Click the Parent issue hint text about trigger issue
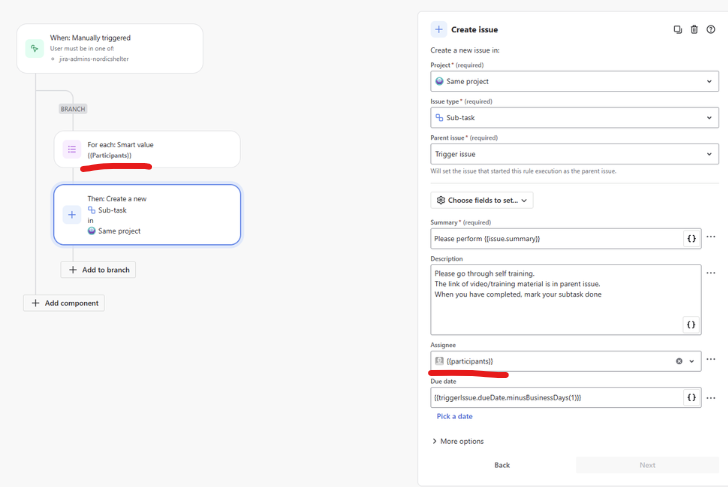728x487 pixels. 523,171
